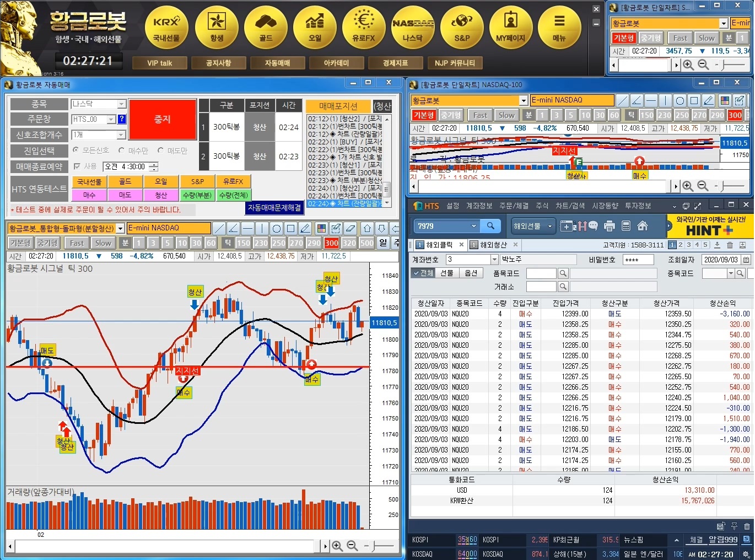Click the blue question mark help icon by 주문창
Screen dimensions: 755x560
click(122, 119)
